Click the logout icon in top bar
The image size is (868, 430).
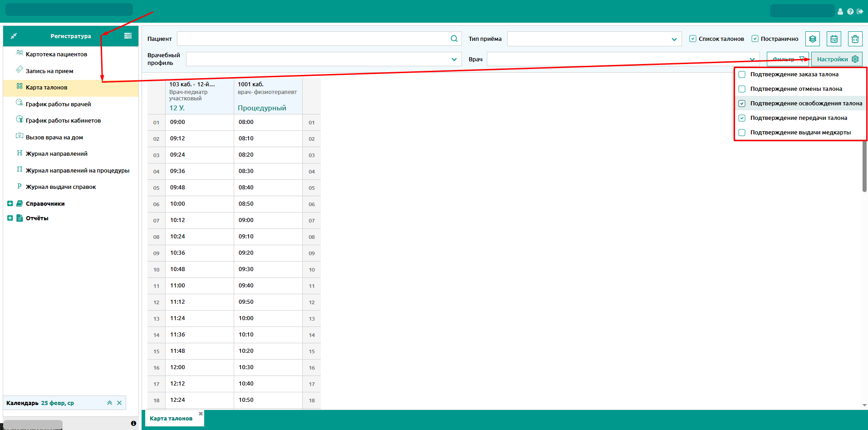(x=860, y=11)
